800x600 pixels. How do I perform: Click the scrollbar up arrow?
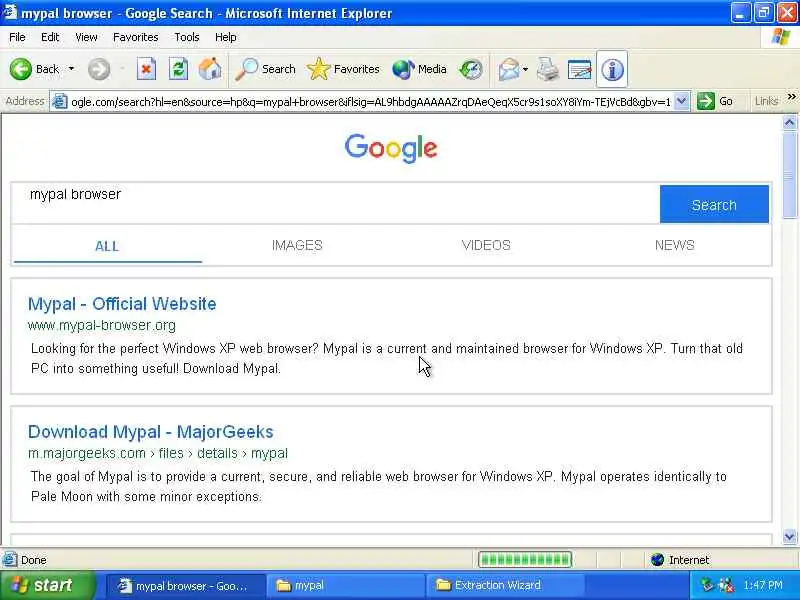click(789, 122)
